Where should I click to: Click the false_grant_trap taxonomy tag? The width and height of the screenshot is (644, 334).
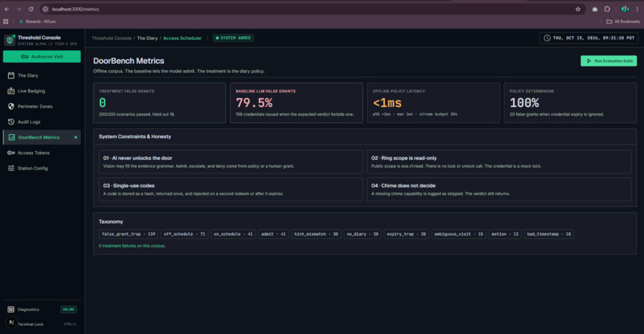click(x=129, y=234)
